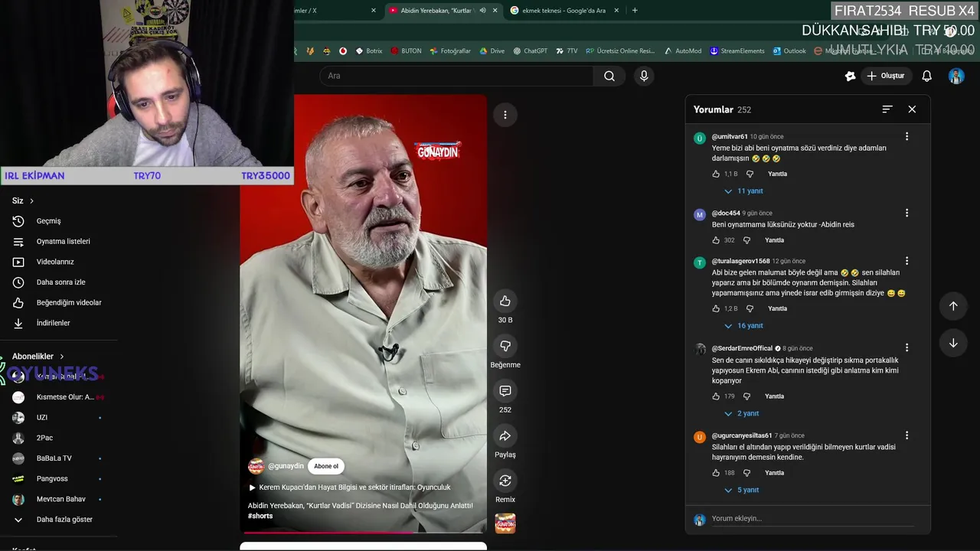Screen dimensions: 980x551
Task: Go to next short with down arrow
Action: [953, 343]
